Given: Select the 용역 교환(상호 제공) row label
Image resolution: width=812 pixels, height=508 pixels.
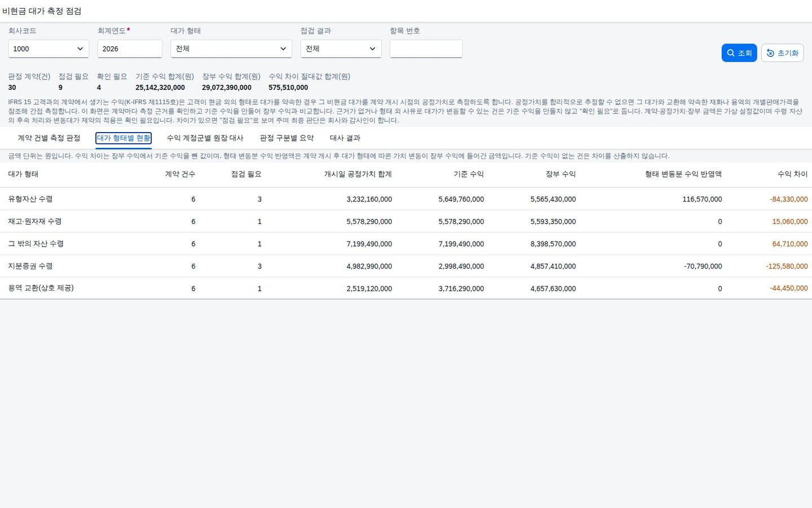Looking at the screenshot, I should pyautogui.click(x=41, y=288).
